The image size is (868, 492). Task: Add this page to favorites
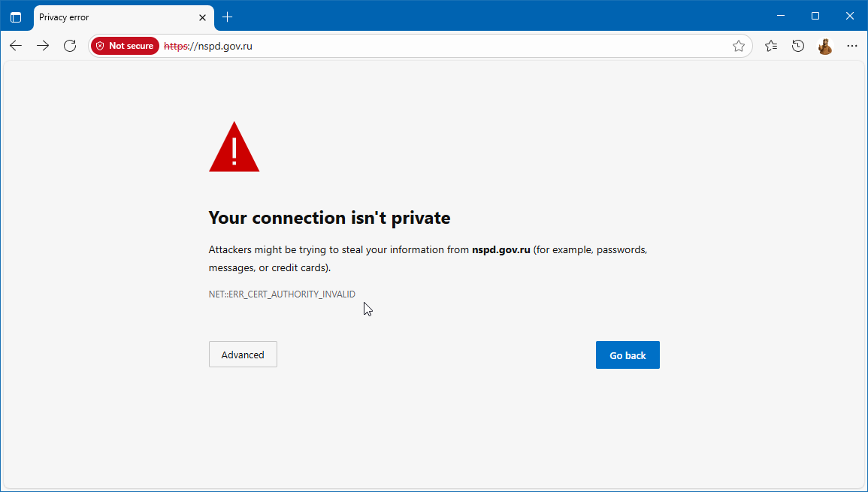point(738,46)
